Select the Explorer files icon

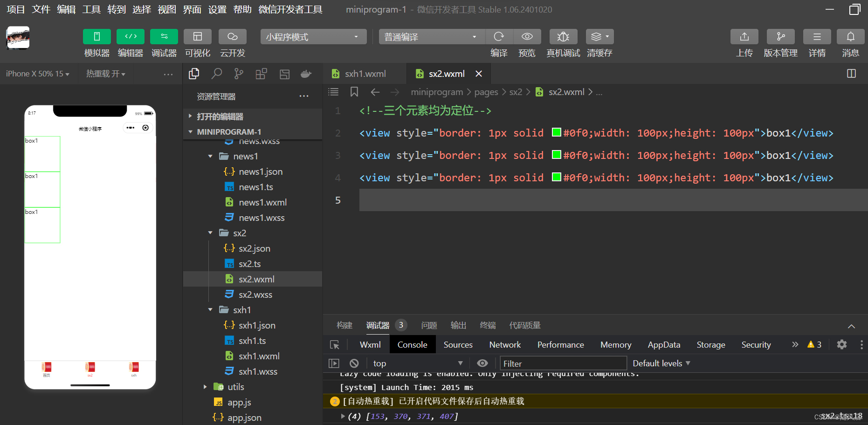click(x=194, y=74)
